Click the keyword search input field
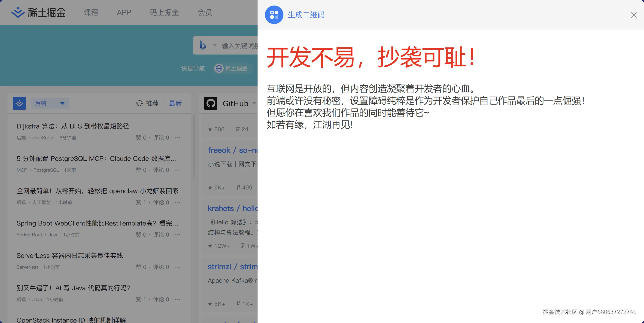Screen dimensions: 644x323 pyautogui.click(x=239, y=46)
